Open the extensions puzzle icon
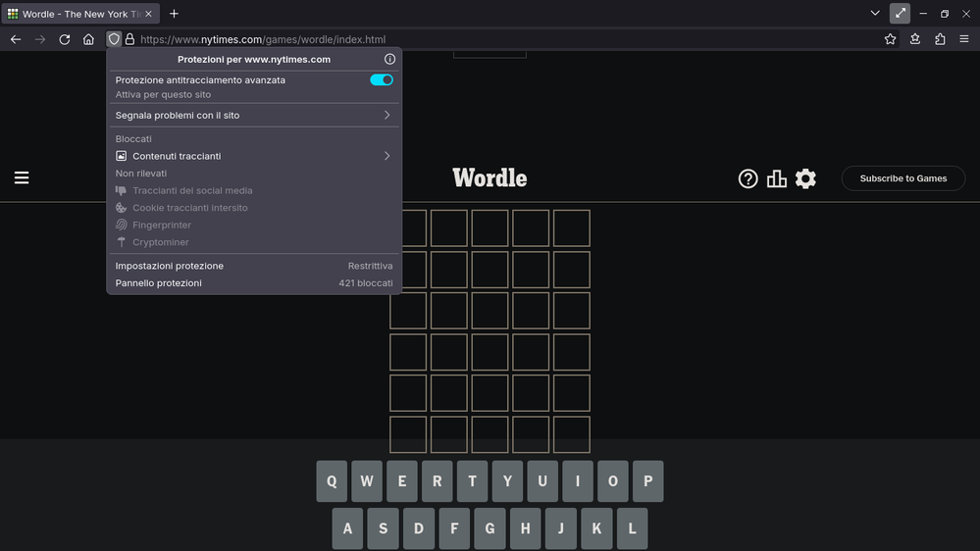 coord(940,39)
